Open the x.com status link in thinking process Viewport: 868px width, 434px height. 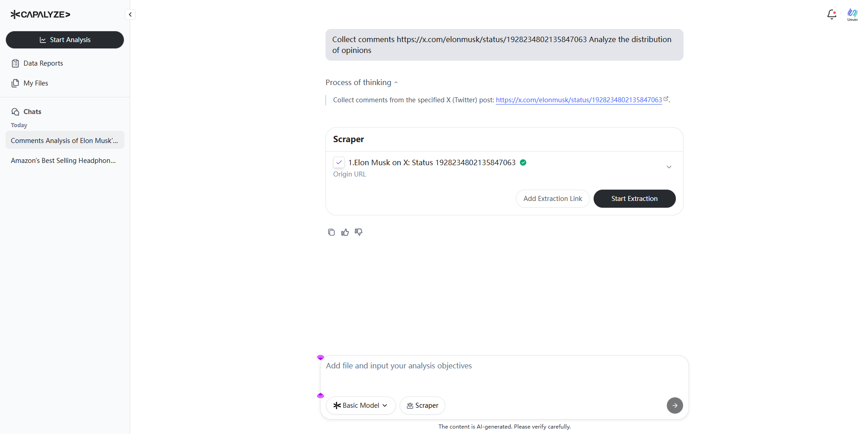[579, 100]
